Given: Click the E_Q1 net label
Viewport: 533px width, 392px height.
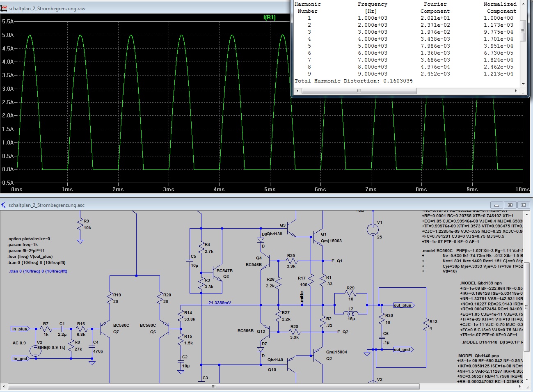Looking at the screenshot, I should coord(337,261).
